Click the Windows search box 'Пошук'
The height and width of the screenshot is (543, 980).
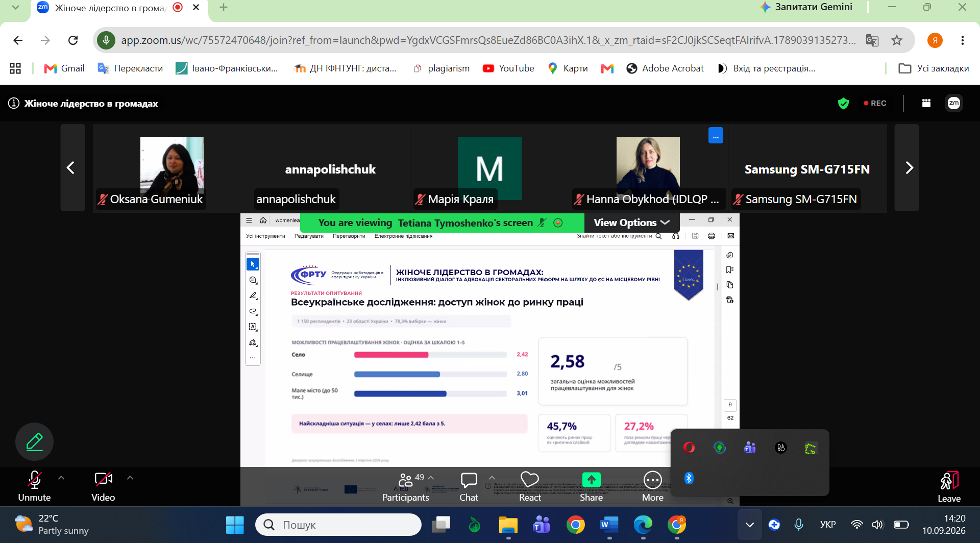338,525
